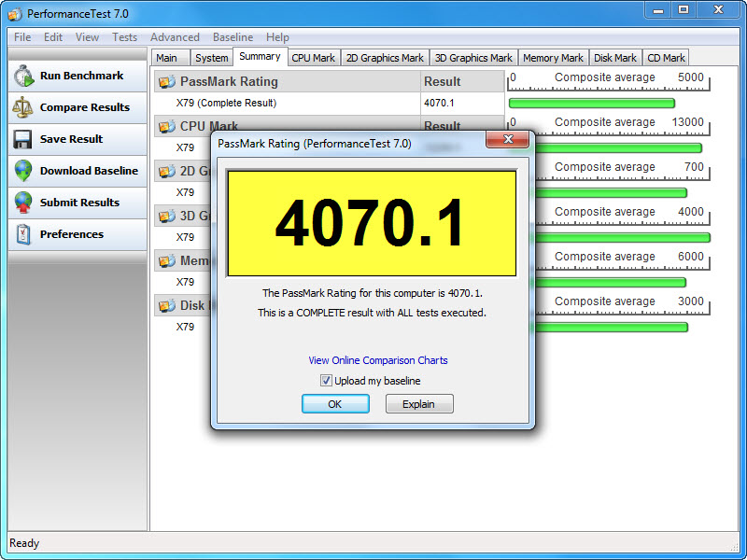The height and width of the screenshot is (560, 747).
Task: Click the Save Result label
Action: click(x=72, y=139)
